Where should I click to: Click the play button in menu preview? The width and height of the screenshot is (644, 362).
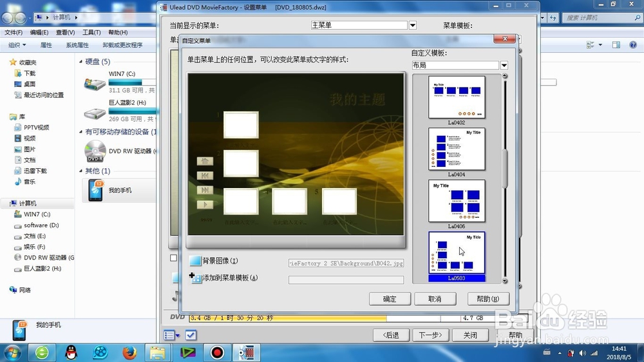tap(205, 204)
